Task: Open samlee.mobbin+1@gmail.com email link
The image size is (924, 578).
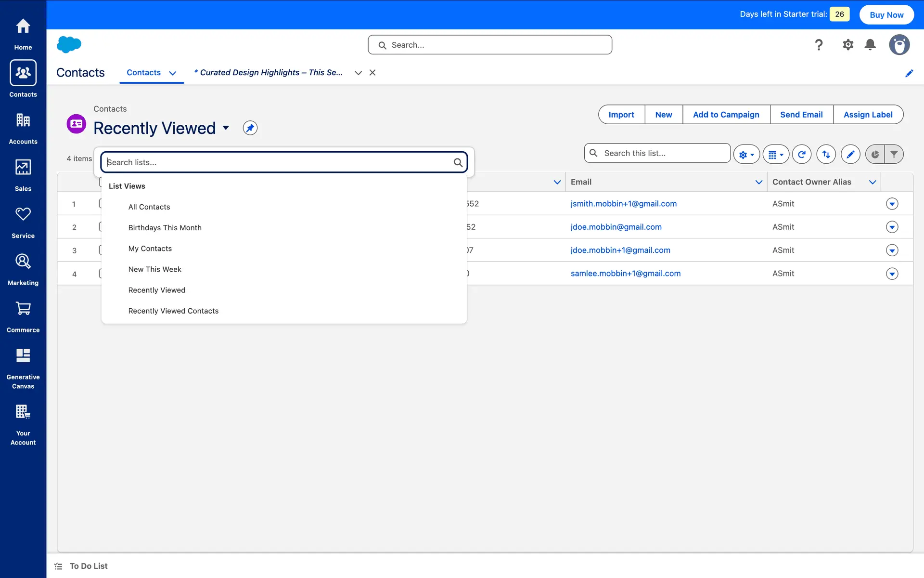Action: [625, 274]
